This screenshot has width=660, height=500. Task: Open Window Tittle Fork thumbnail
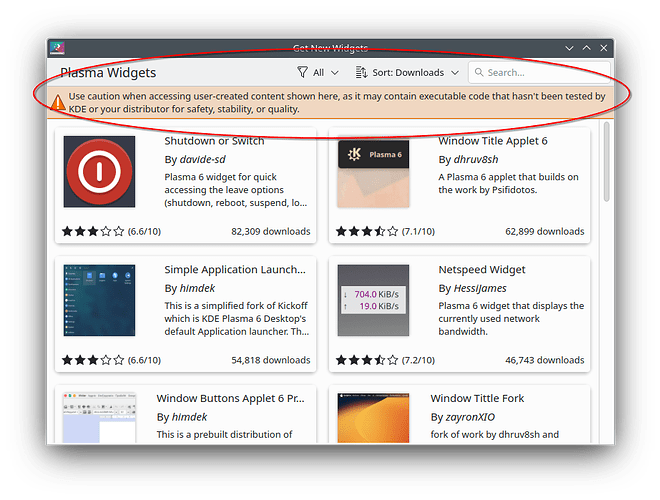373,418
